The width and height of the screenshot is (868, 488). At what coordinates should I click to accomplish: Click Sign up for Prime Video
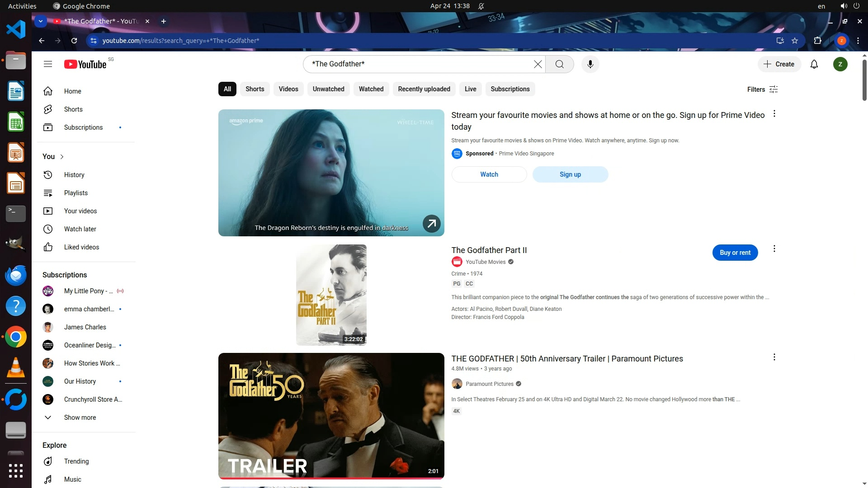pyautogui.click(x=570, y=174)
